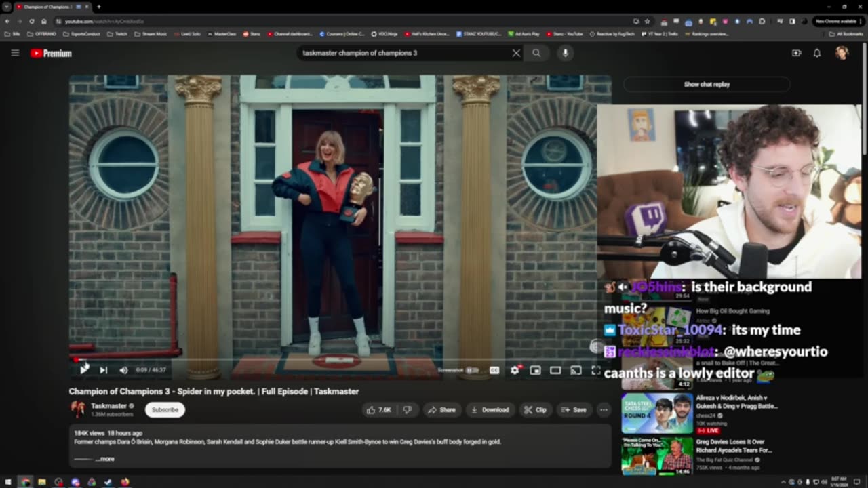Bookmark this page with the star
Image resolution: width=868 pixels, height=488 pixels.
tap(647, 21)
